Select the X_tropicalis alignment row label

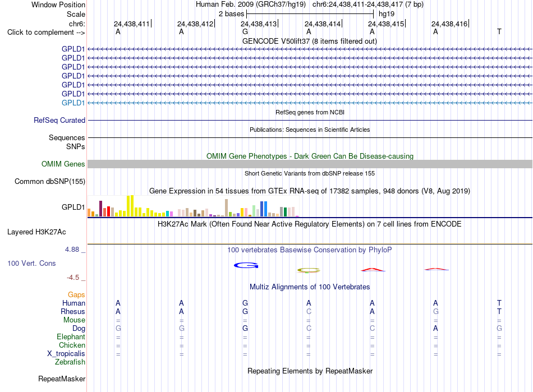(66, 354)
